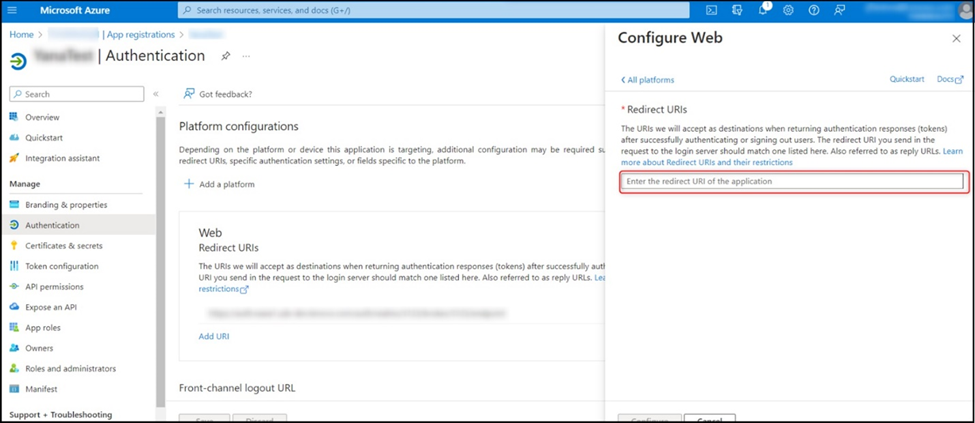Viewport: 975px width, 423px height.
Task: Collapse the left sidebar with chevron
Action: coord(156,94)
